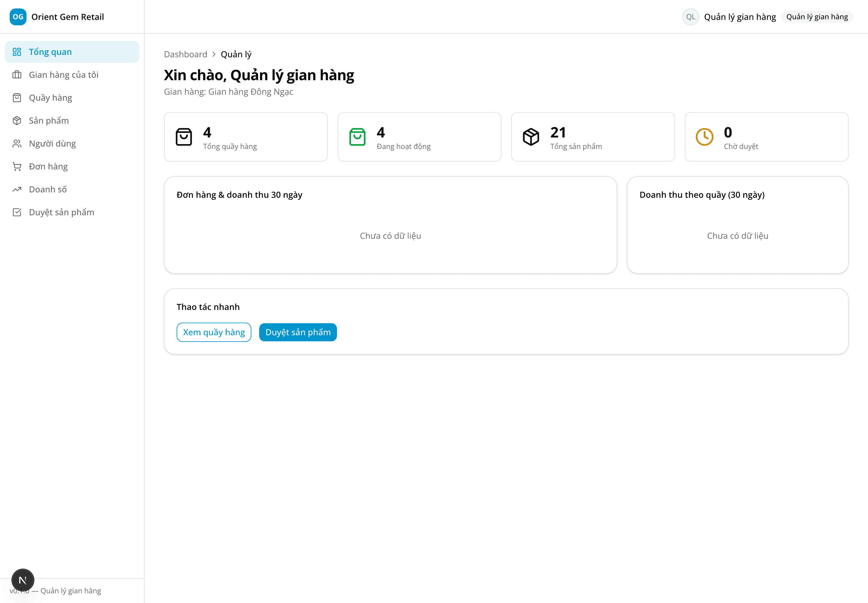
Task: Click the black bag icon in Tổng quầy hàng card
Action: pos(184,137)
